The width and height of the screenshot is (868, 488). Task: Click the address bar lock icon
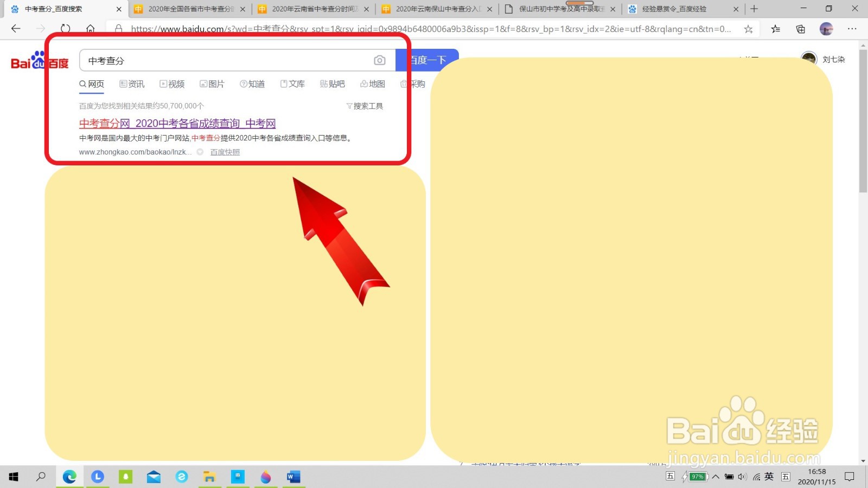(x=118, y=29)
